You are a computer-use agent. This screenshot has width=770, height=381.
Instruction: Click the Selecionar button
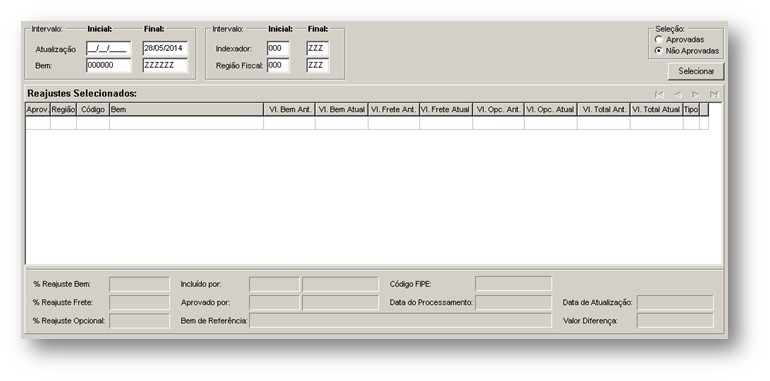(x=696, y=71)
